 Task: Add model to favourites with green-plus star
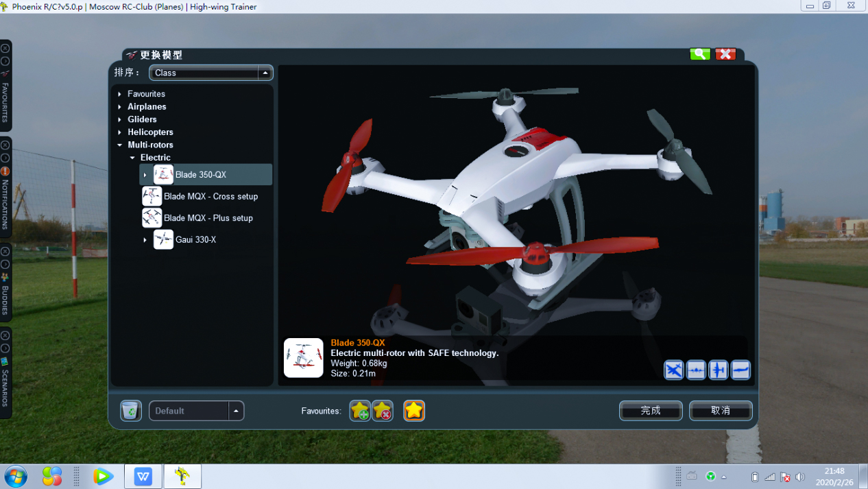click(x=360, y=411)
